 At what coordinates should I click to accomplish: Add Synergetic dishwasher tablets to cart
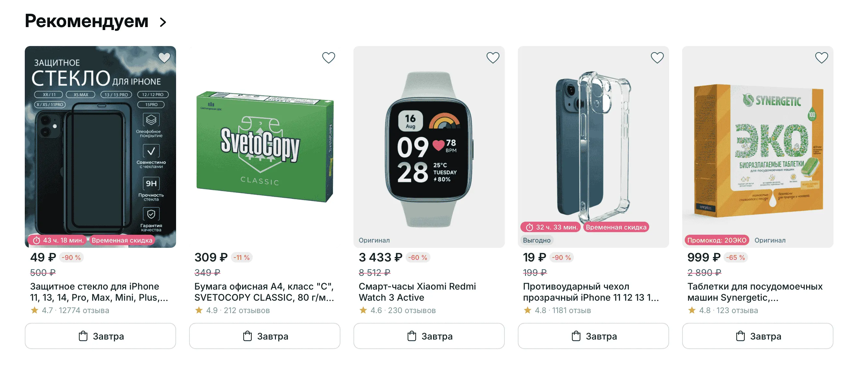click(x=757, y=336)
